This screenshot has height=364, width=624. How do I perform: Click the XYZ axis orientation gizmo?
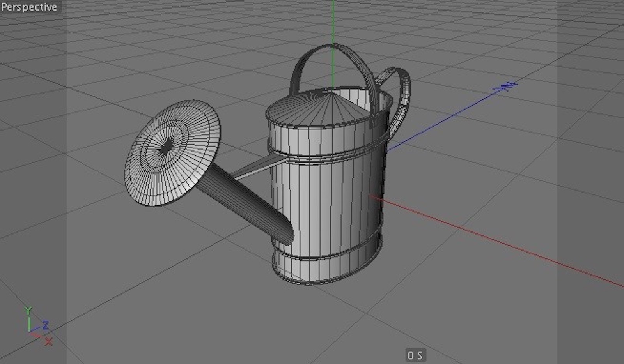(38, 326)
